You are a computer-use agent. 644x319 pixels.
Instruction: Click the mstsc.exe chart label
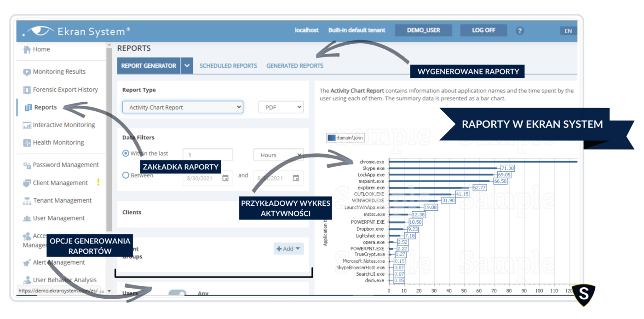click(374, 215)
